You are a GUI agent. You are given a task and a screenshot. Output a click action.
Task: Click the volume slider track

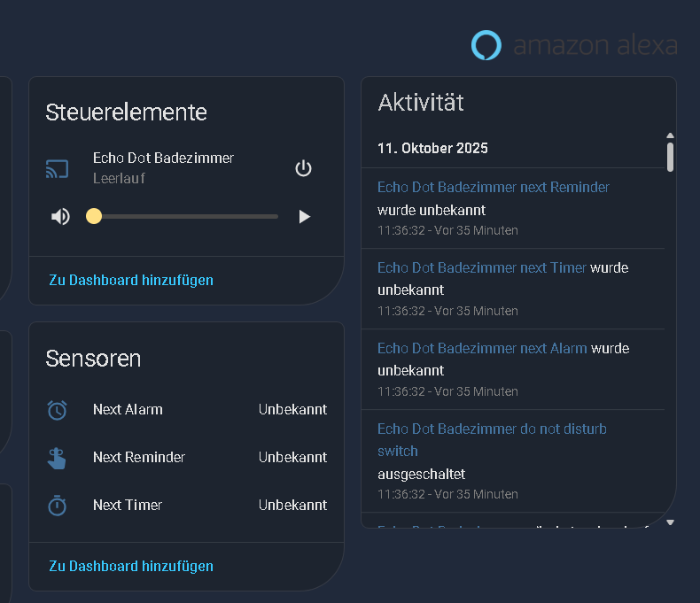point(186,216)
